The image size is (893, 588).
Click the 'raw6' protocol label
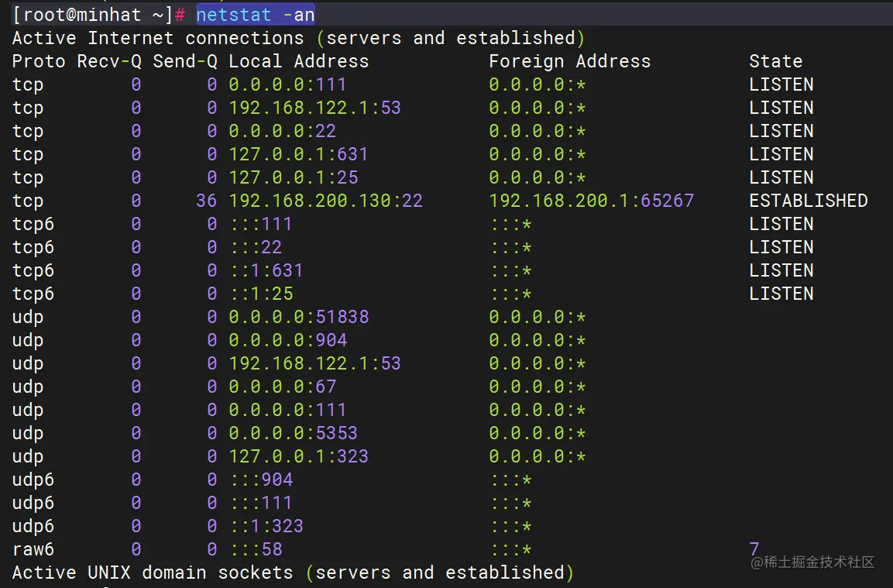click(33, 549)
